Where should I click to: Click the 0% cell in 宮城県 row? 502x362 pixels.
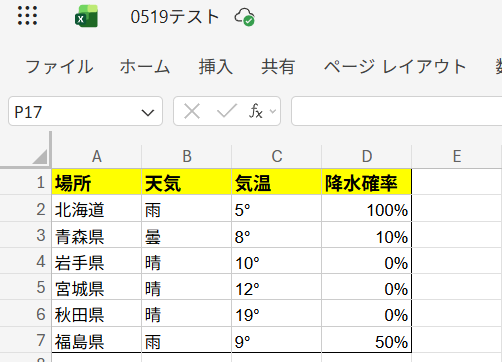367,287
